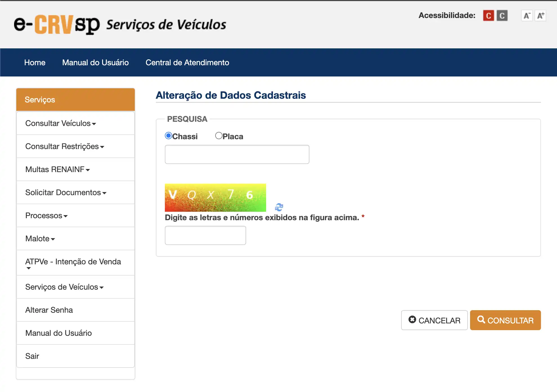Focus the captcha text input field
The height and width of the screenshot is (392, 557).
pyautogui.click(x=205, y=235)
